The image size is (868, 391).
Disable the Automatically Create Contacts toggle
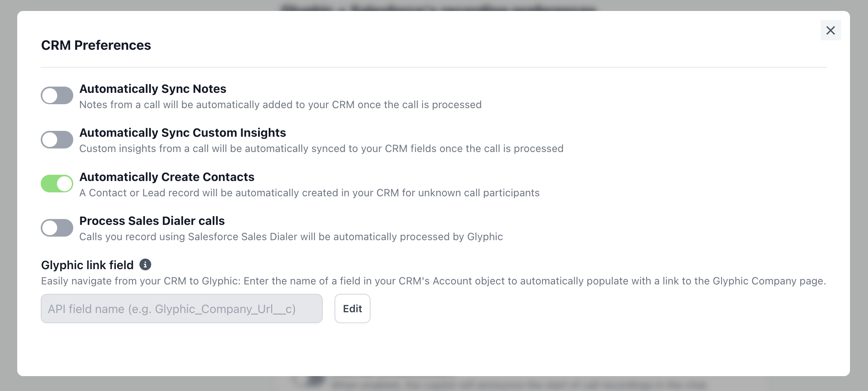click(57, 184)
